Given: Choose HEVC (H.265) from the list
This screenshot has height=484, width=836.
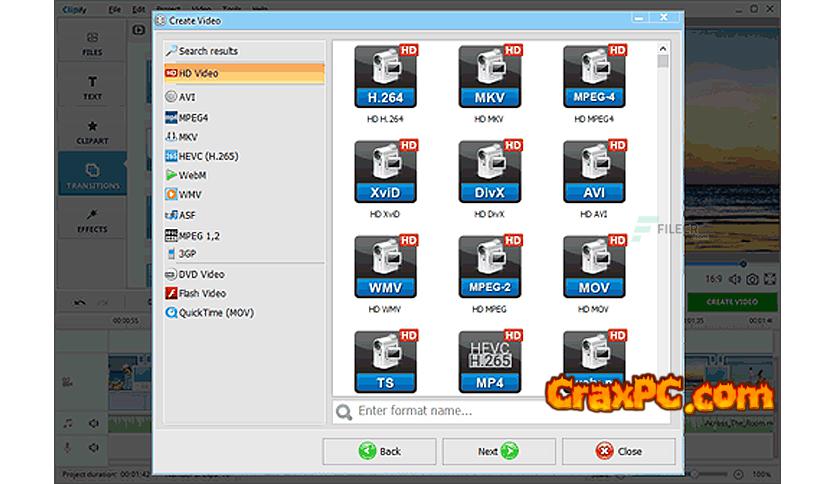Looking at the screenshot, I should point(207,156).
